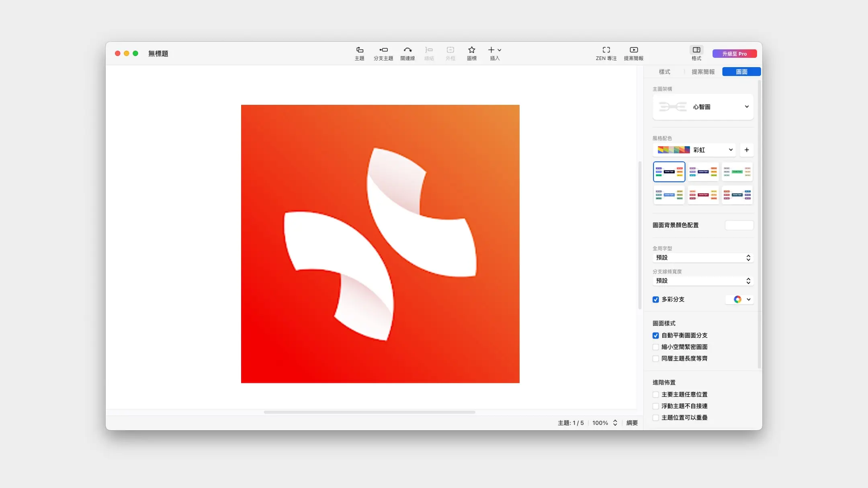Enable 主要主題任意位置 checkbox
This screenshot has height=488, width=868.
[656, 394]
